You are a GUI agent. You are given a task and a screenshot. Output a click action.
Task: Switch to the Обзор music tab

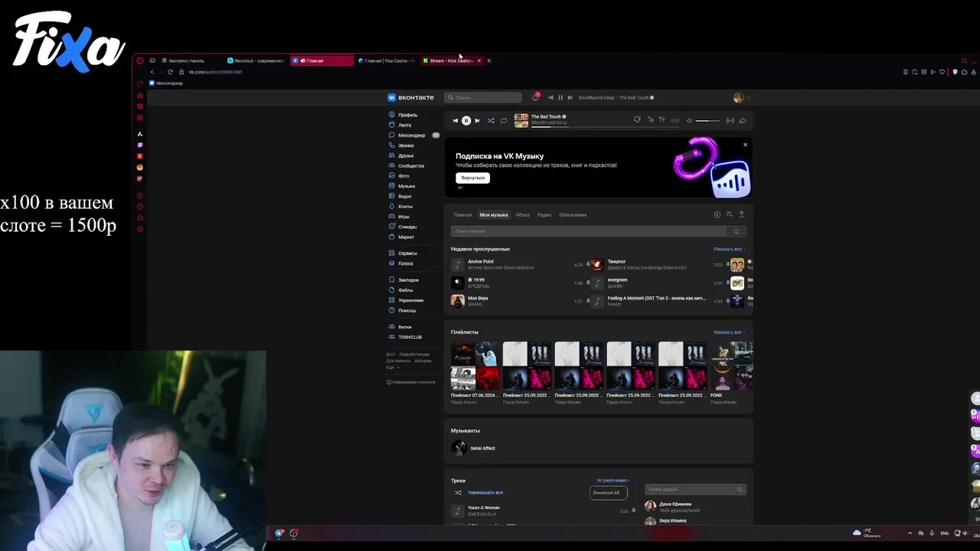522,215
